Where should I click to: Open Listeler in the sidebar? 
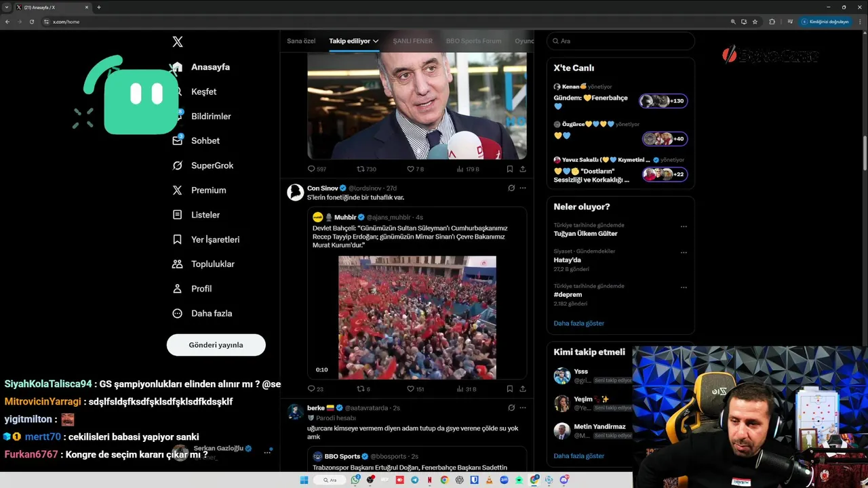click(196, 215)
